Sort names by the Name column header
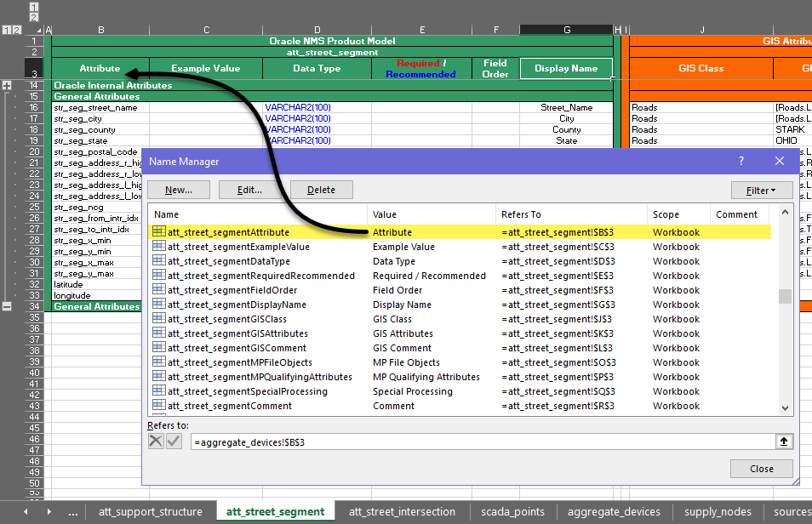 click(258, 214)
